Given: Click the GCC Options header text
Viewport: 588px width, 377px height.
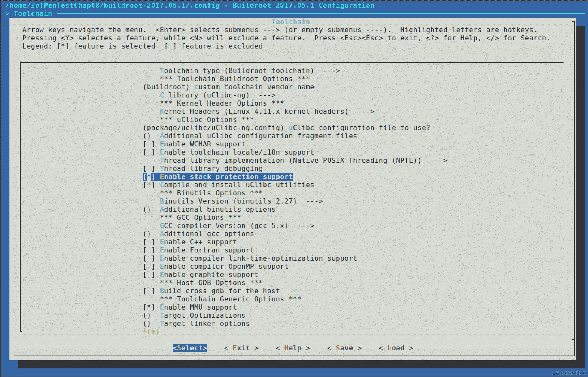Looking at the screenshot, I should point(201,218).
